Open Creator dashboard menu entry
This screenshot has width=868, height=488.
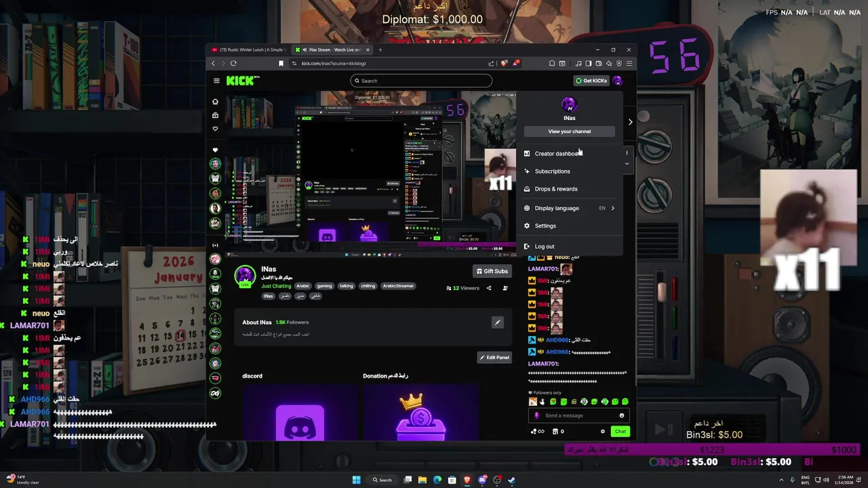tap(570, 154)
